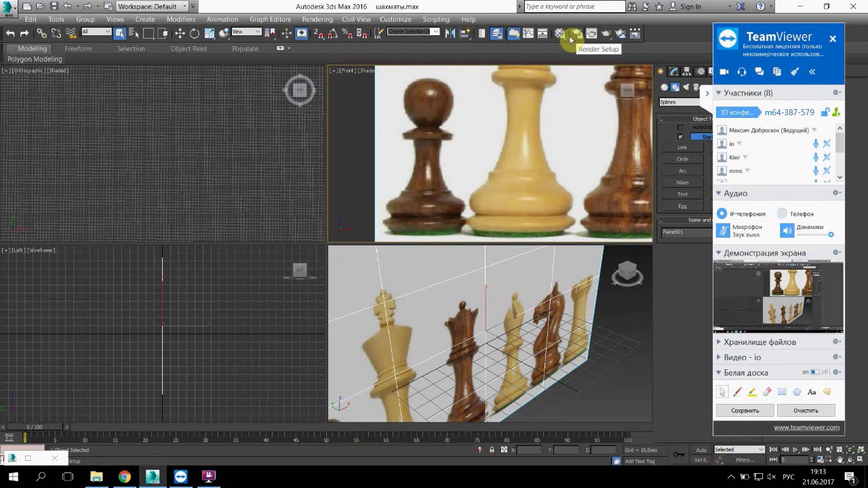Select the IP-телефония radio button
The height and width of the screenshot is (488, 868).
[722, 213]
